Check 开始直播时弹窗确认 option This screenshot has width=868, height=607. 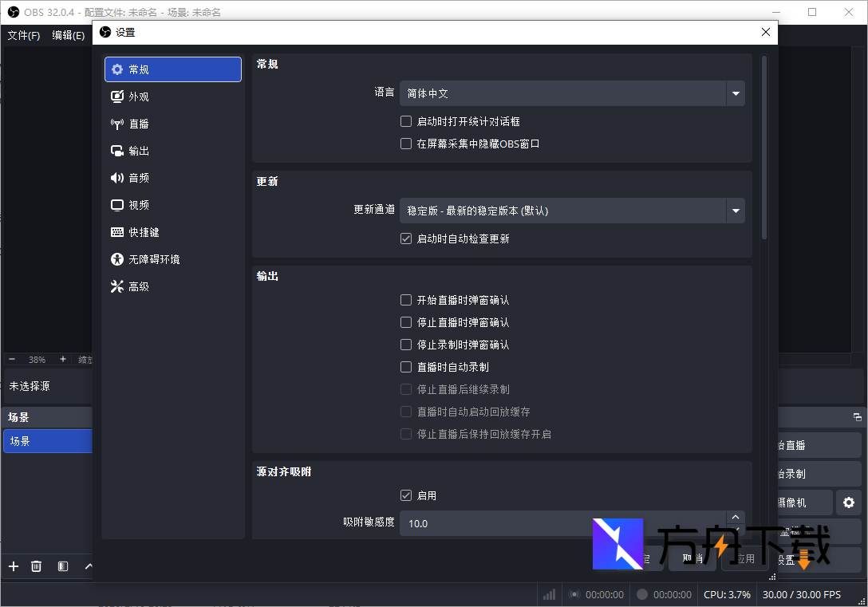coord(405,300)
